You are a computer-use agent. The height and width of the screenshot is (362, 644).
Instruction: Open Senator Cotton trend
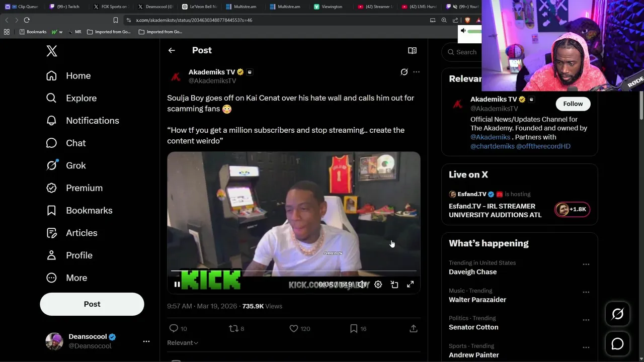473,327
